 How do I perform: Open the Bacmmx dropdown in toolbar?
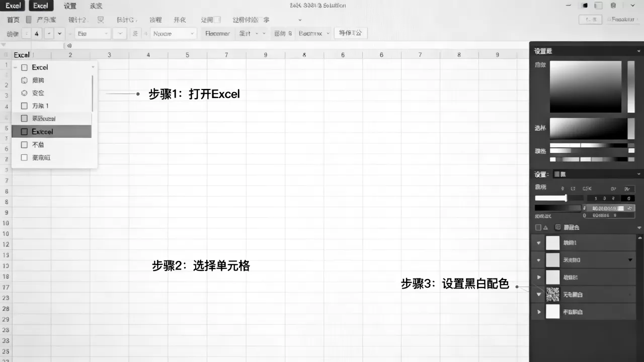pos(313,34)
